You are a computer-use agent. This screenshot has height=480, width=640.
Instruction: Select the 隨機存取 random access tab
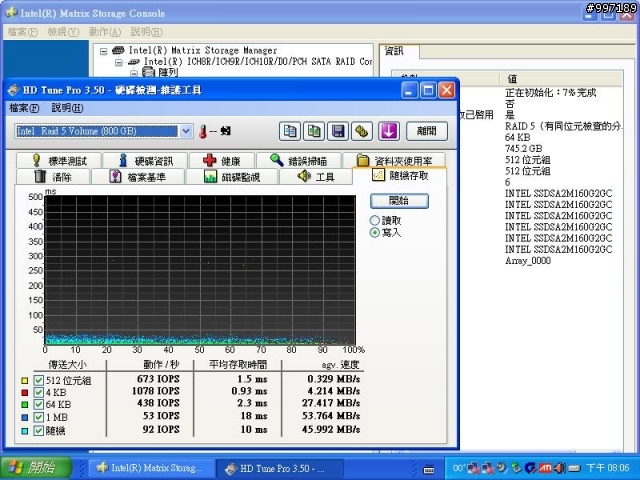(400, 175)
